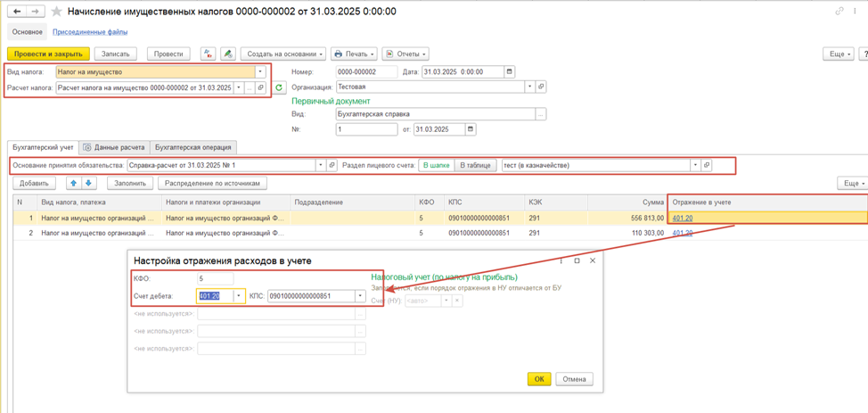Open calendar picker for primary document 'от' date
The width and height of the screenshot is (868, 413).
(x=471, y=129)
